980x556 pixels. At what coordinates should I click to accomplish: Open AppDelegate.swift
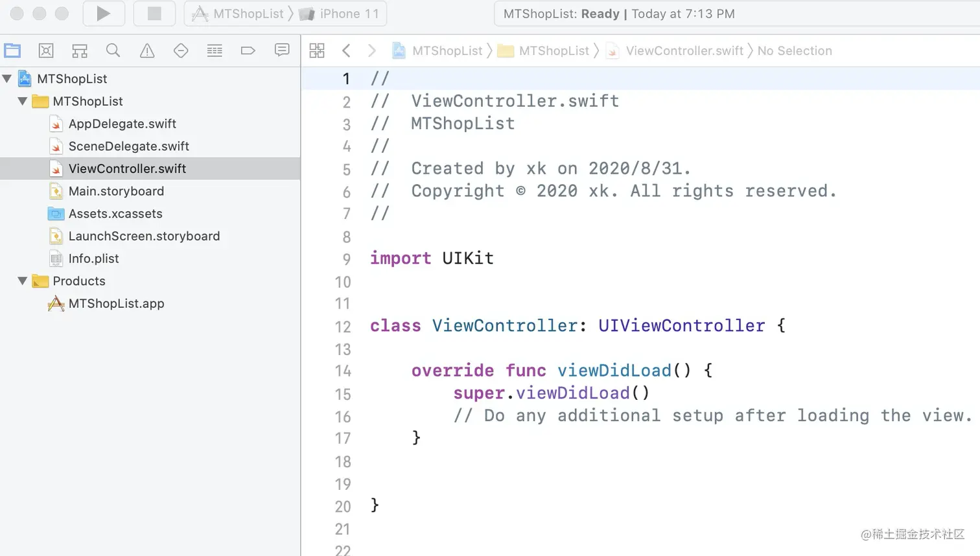[122, 124]
